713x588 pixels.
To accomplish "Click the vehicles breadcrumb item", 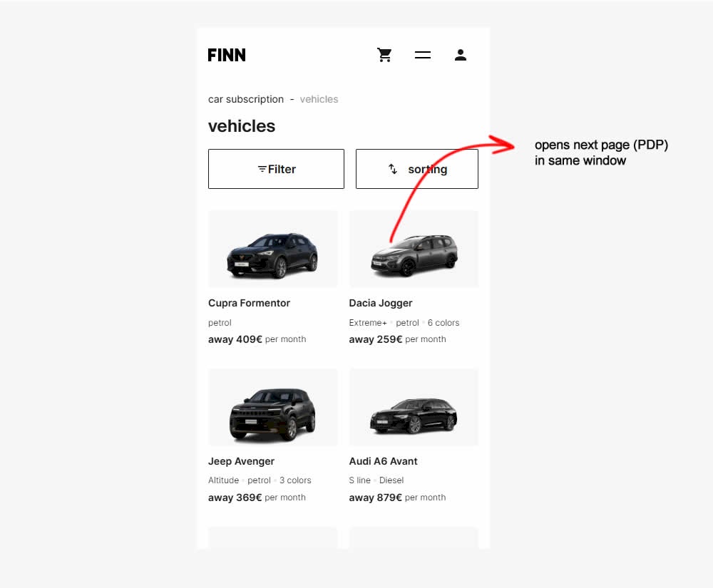I will (x=319, y=99).
